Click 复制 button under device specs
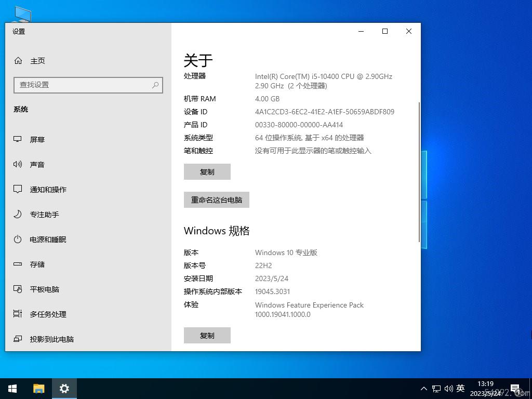This screenshot has height=399, width=532. coord(207,171)
